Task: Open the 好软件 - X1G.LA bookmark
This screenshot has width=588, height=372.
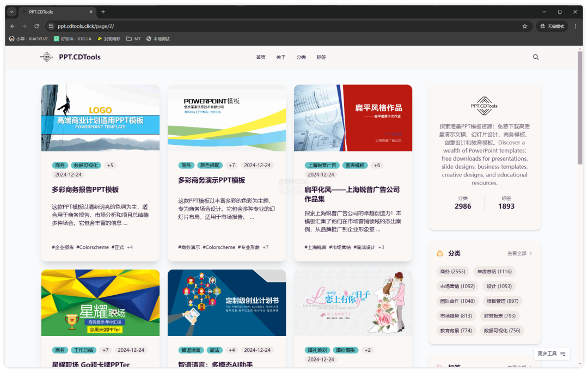Action: 73,39
